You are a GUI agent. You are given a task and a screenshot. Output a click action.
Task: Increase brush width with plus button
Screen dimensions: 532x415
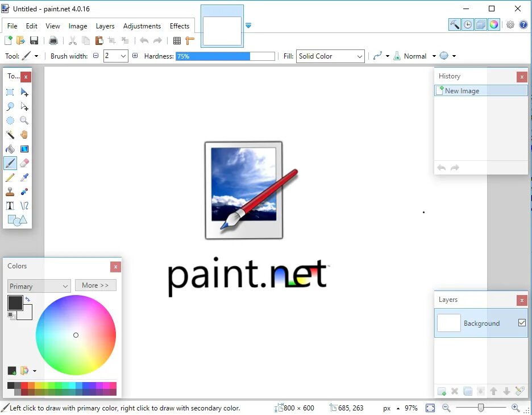coord(135,56)
